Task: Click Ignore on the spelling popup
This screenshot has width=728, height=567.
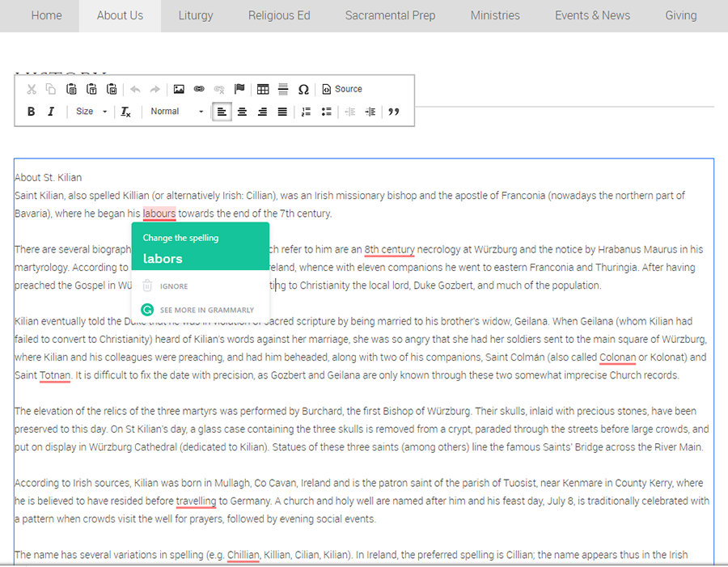Action: pyautogui.click(x=172, y=286)
